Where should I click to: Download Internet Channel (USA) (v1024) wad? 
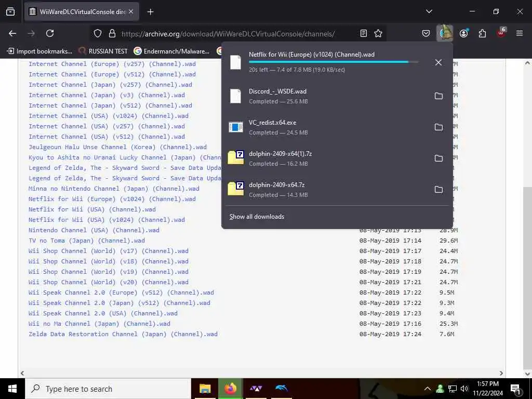(x=109, y=116)
